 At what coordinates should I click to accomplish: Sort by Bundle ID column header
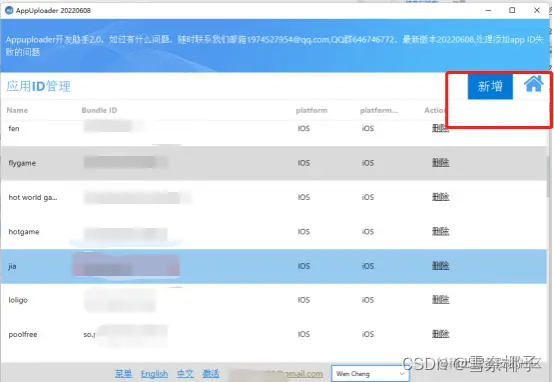tap(99, 110)
